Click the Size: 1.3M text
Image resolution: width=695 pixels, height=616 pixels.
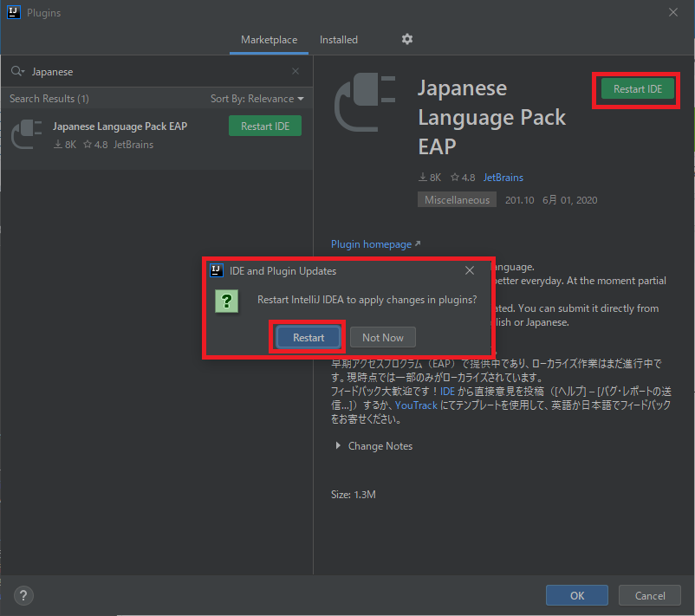click(x=354, y=495)
